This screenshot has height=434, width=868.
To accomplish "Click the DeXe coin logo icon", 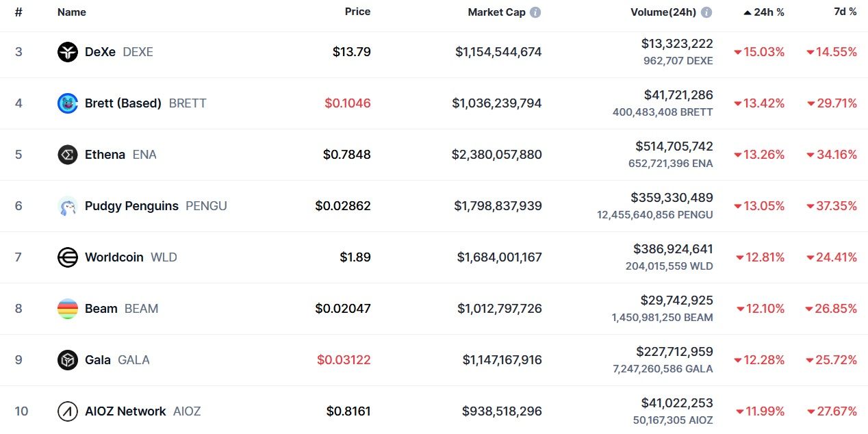I will click(68, 52).
